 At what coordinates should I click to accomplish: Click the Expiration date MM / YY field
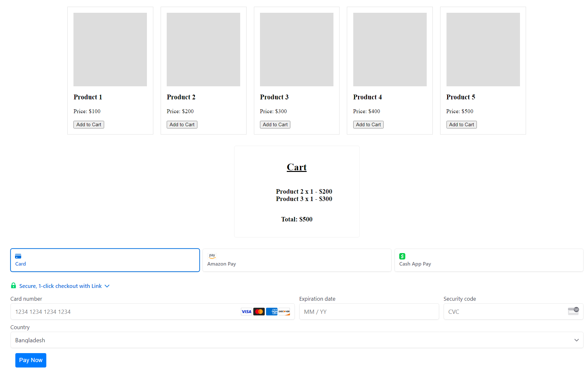click(369, 312)
